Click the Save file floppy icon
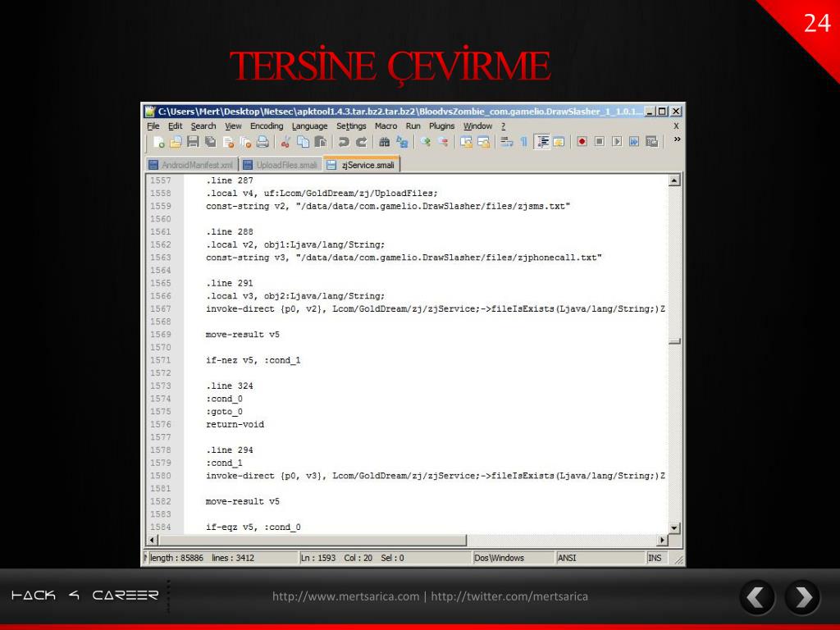 click(193, 142)
